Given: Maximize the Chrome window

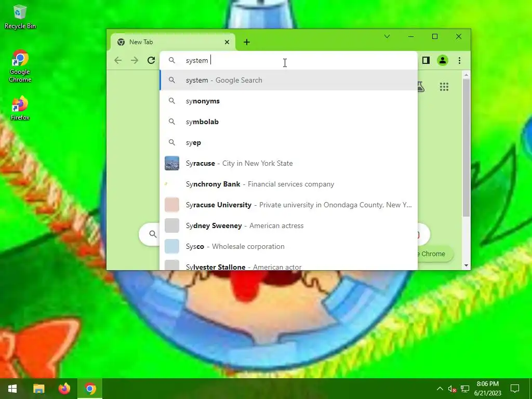Looking at the screenshot, I should pyautogui.click(x=435, y=36).
